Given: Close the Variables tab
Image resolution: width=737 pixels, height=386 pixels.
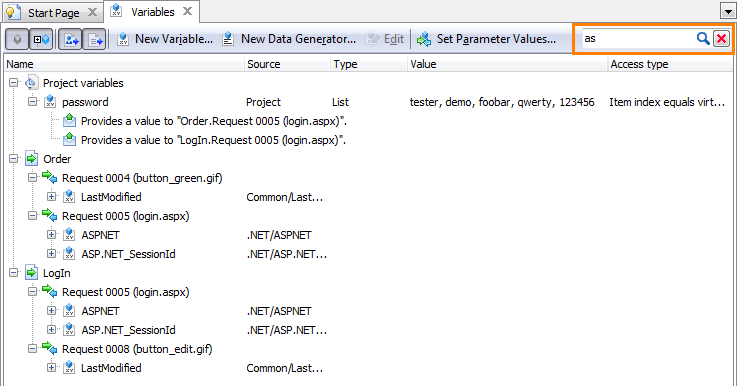Looking at the screenshot, I should (x=188, y=11).
